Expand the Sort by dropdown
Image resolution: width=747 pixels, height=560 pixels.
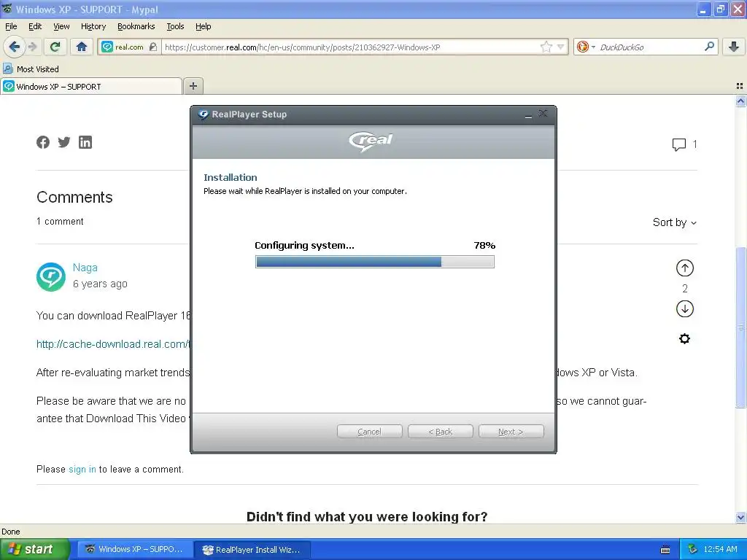(674, 222)
